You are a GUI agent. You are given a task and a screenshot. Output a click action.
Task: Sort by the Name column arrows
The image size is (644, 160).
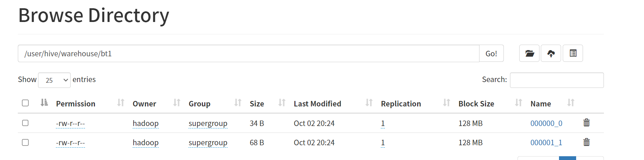point(571,103)
